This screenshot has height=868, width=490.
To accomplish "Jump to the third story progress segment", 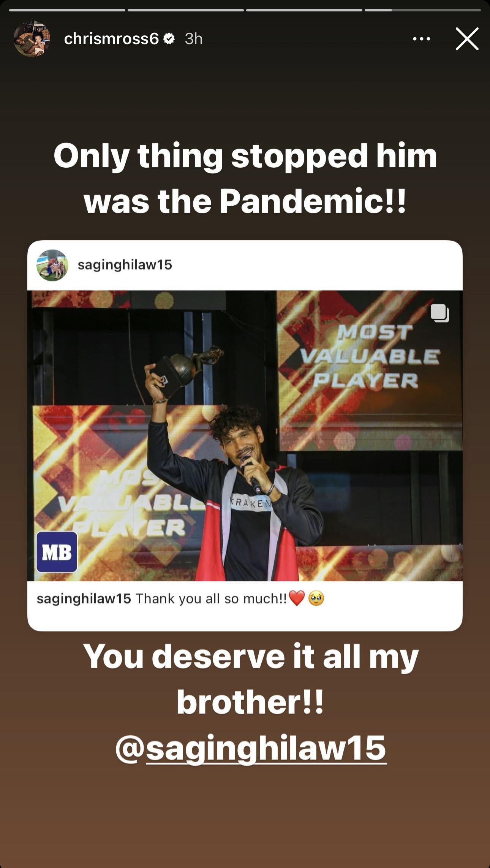I will pyautogui.click(x=304, y=10).
